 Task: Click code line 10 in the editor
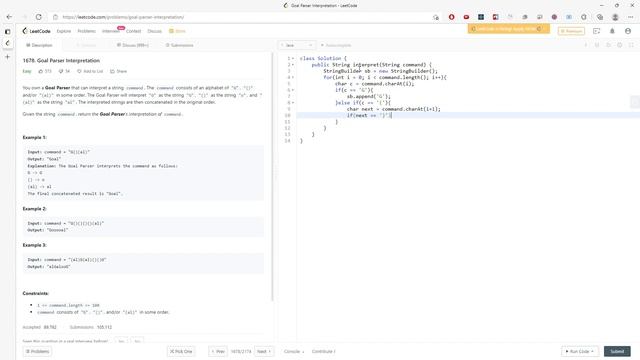[x=468, y=116]
